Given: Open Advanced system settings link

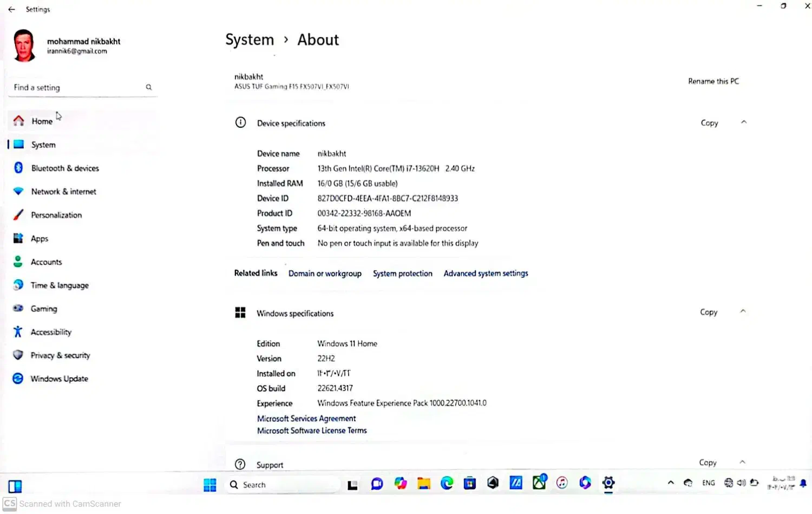Looking at the screenshot, I should 486,274.
